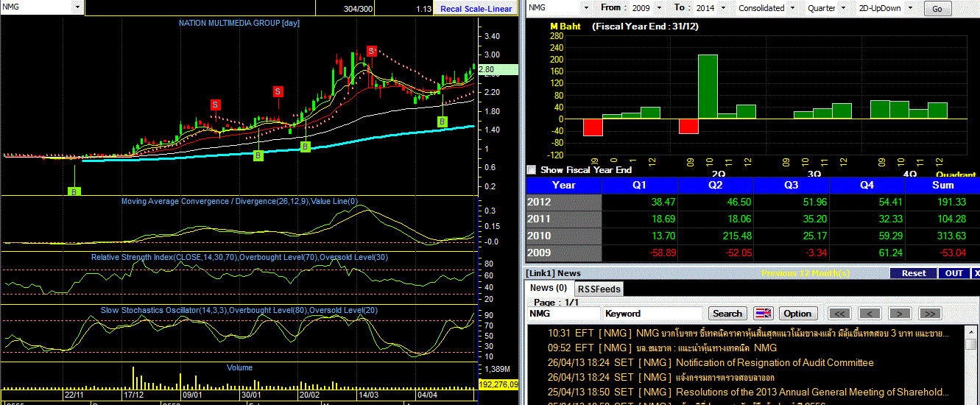Image resolution: width=980 pixels, height=405 pixels.
Task: Click the Reset button in the news header
Action: click(914, 273)
